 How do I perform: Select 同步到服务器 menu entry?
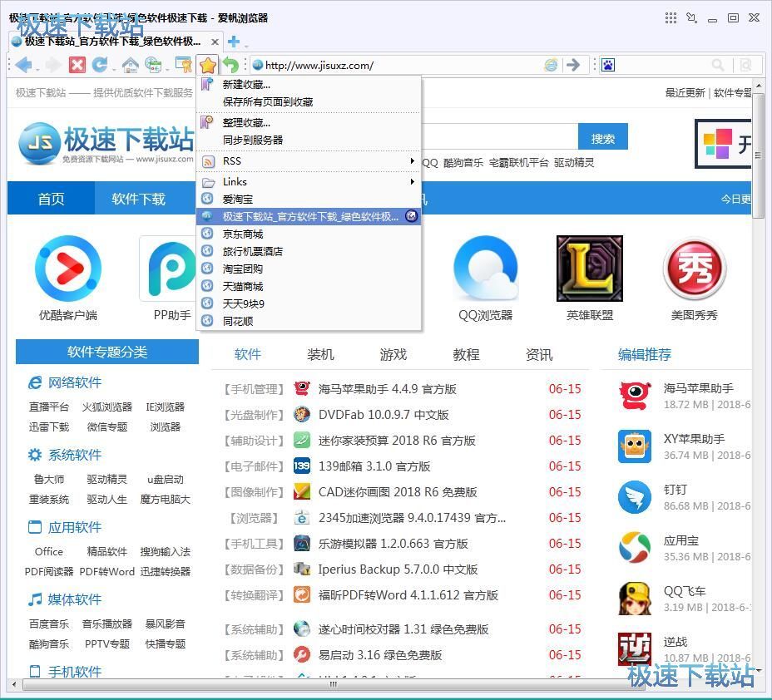pos(309,140)
